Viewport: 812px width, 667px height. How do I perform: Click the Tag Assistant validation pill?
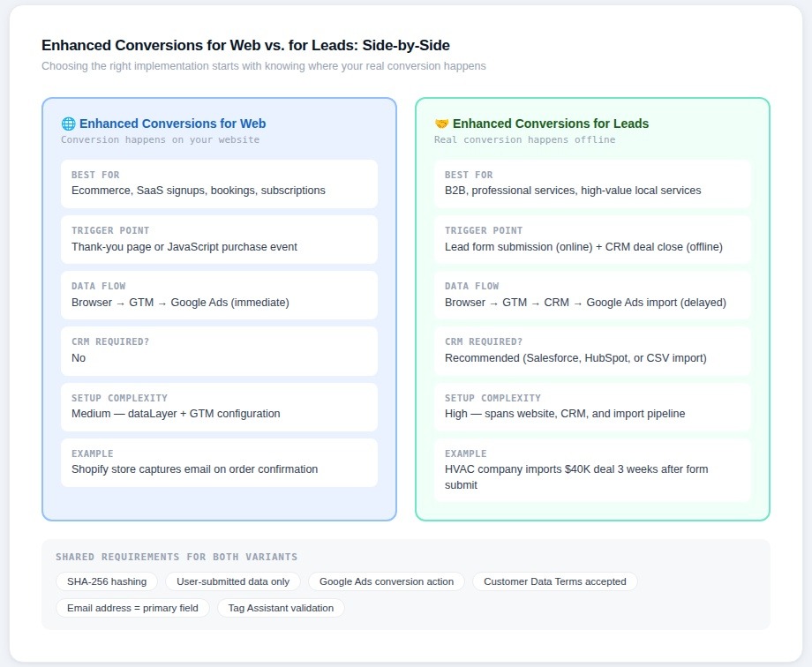pyautogui.click(x=281, y=608)
